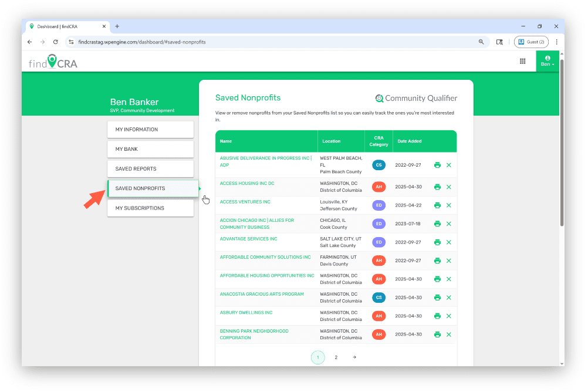Screen dimensions: 588x392
Task: Sort by CRA Category column header
Action: tap(379, 141)
